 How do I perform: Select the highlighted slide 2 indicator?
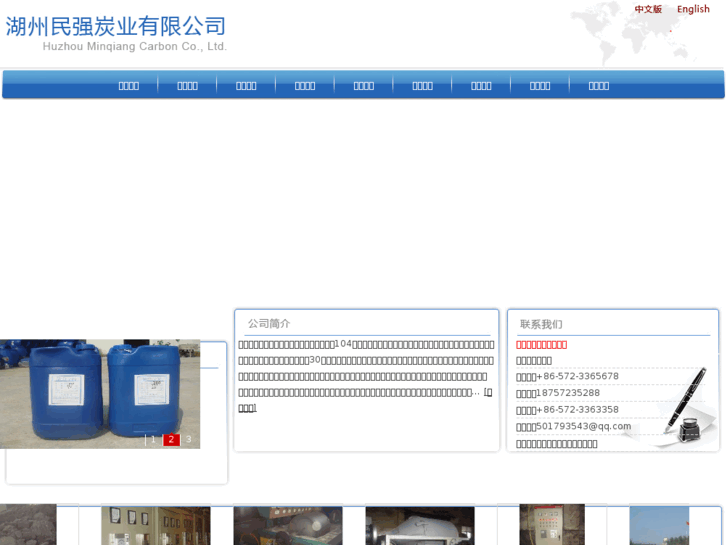pos(171,439)
